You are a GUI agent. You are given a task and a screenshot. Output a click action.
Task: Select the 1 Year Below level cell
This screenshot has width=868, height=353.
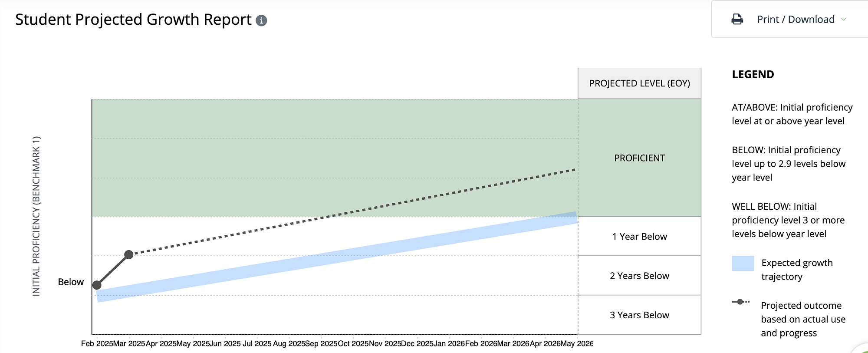[639, 237]
